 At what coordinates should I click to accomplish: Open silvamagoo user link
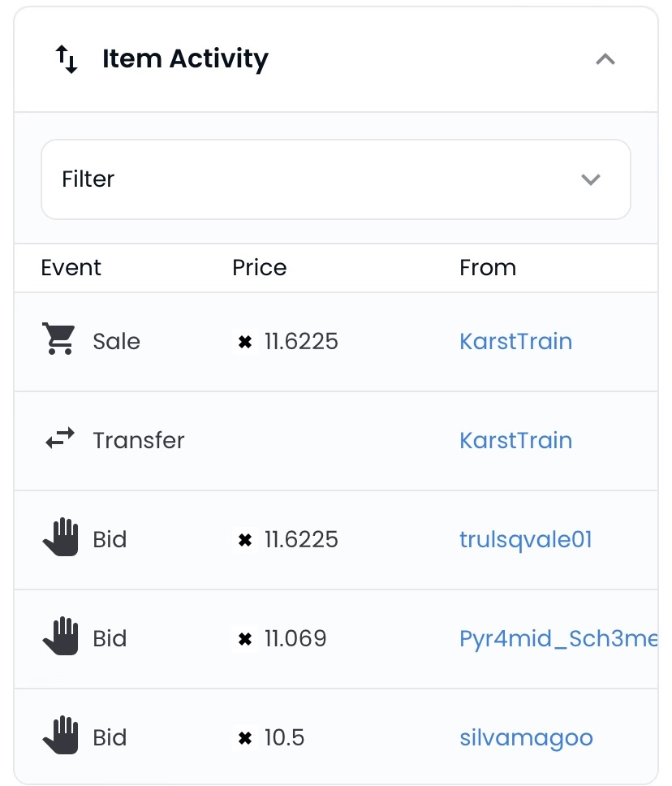(x=526, y=738)
